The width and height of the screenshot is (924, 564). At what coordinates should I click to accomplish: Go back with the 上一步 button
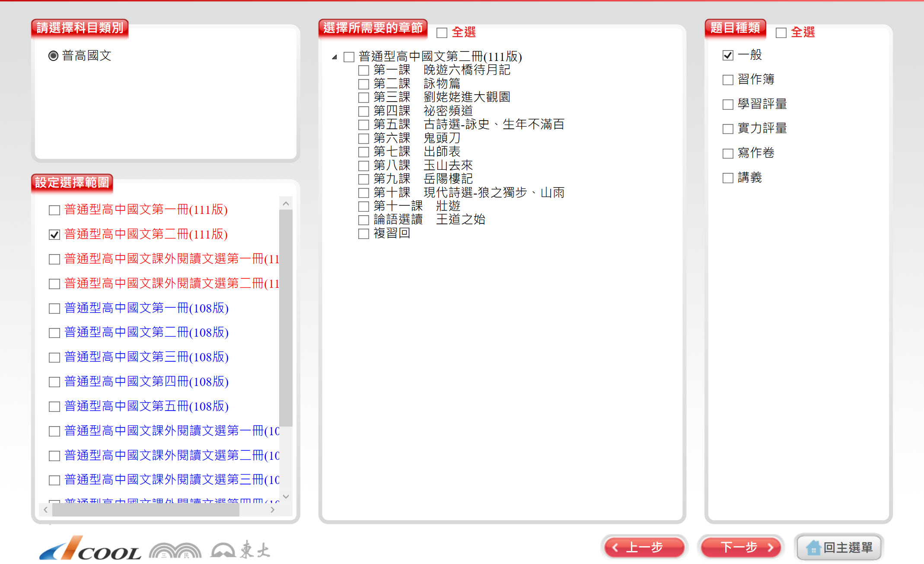pyautogui.click(x=644, y=548)
